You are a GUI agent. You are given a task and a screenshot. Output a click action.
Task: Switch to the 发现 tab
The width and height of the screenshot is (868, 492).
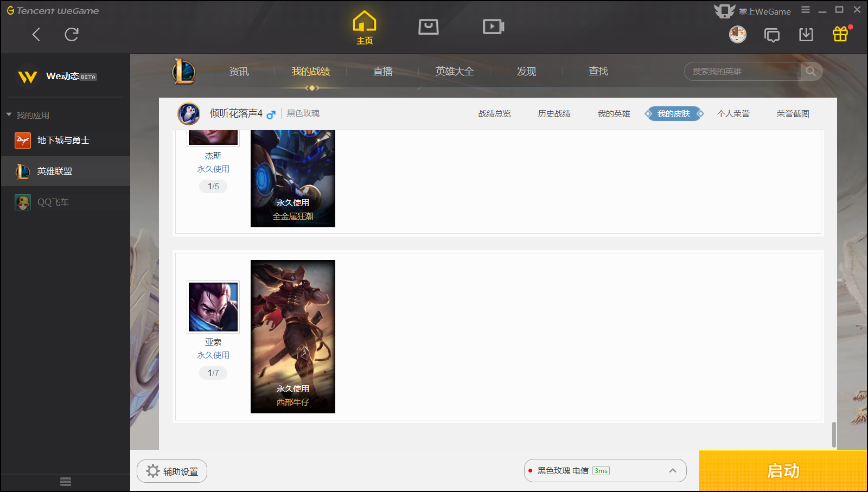pyautogui.click(x=526, y=72)
